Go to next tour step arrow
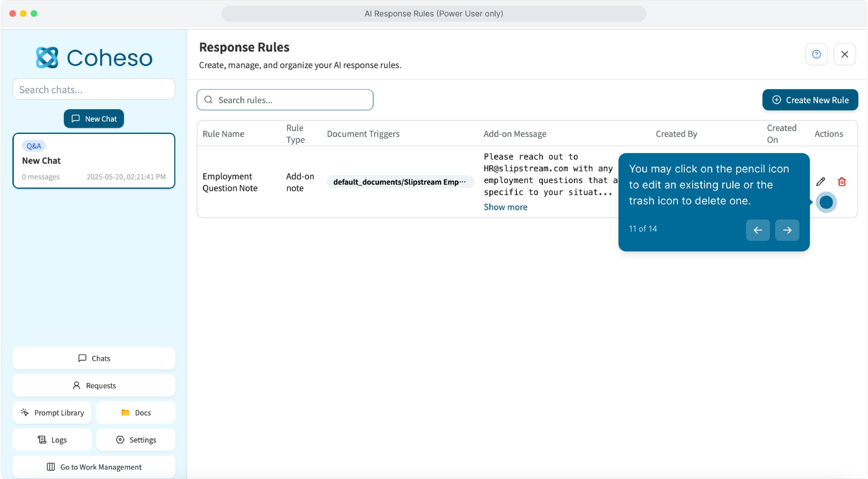This screenshot has width=868, height=479. point(787,230)
